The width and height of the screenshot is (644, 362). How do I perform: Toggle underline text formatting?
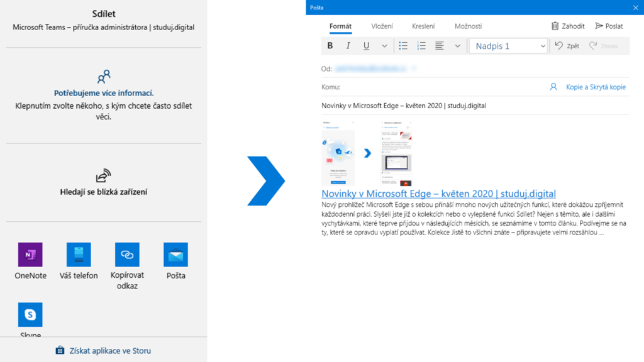coord(366,46)
